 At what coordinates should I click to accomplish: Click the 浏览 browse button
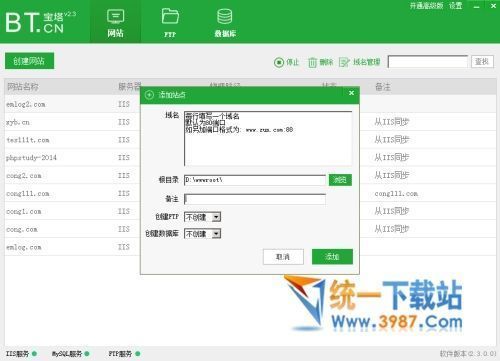(x=340, y=180)
